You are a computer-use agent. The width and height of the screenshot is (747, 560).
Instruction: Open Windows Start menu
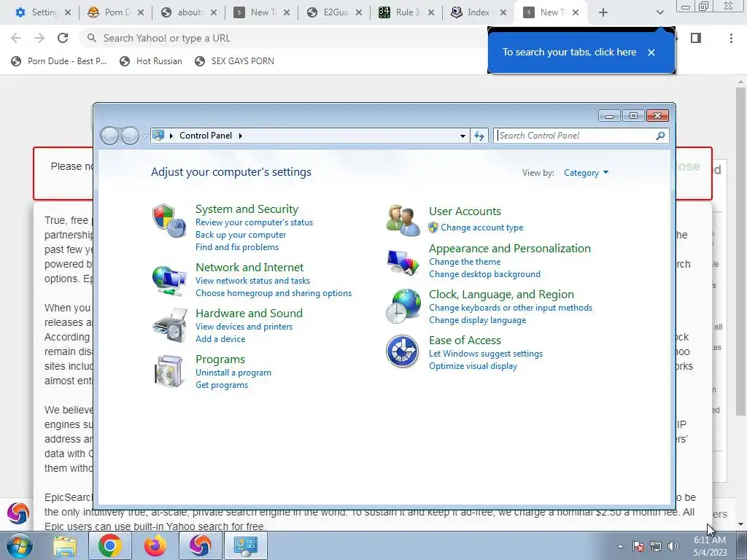coord(19,545)
